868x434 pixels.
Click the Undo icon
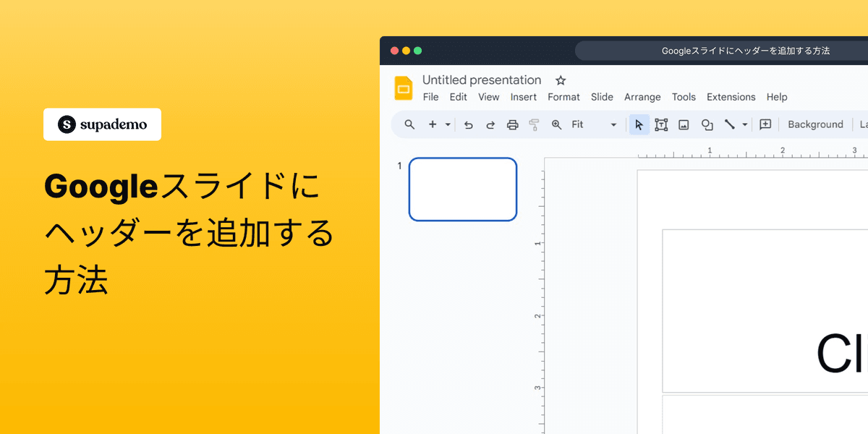pyautogui.click(x=468, y=124)
